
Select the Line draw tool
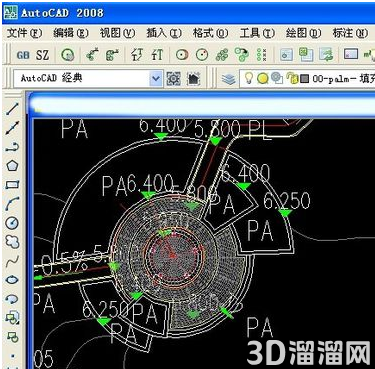[x=12, y=109]
